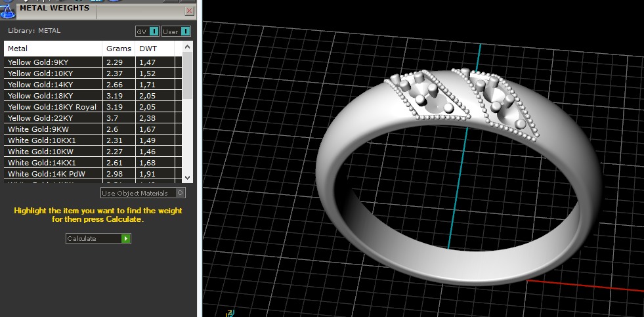Click the metal list scroll-down arrow
This screenshot has width=644, height=317.
tap(187, 178)
